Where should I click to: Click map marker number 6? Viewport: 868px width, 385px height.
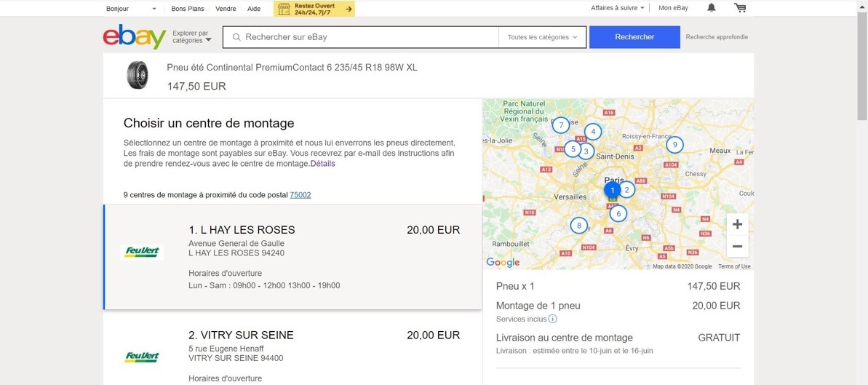[618, 213]
